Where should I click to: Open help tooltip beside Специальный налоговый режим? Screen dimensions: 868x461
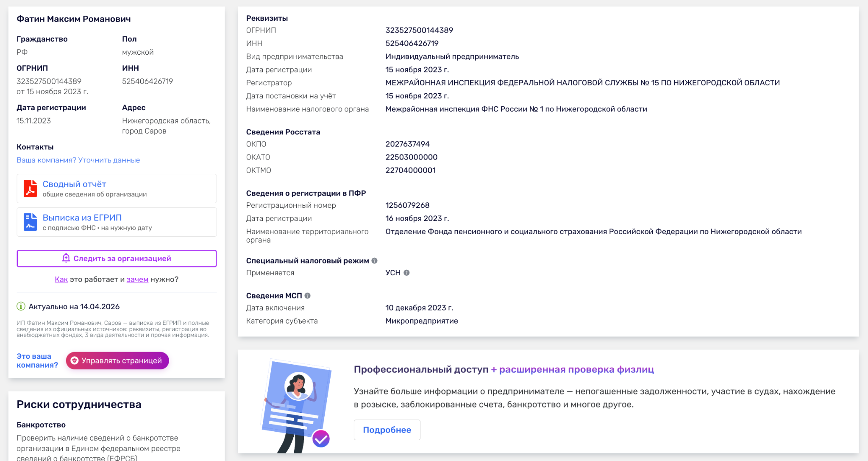pyautogui.click(x=375, y=260)
